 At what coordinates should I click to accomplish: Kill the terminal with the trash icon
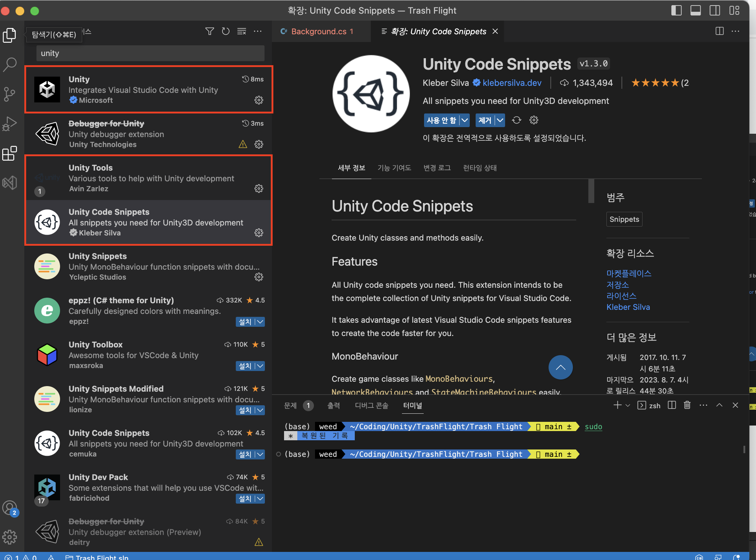(x=687, y=405)
